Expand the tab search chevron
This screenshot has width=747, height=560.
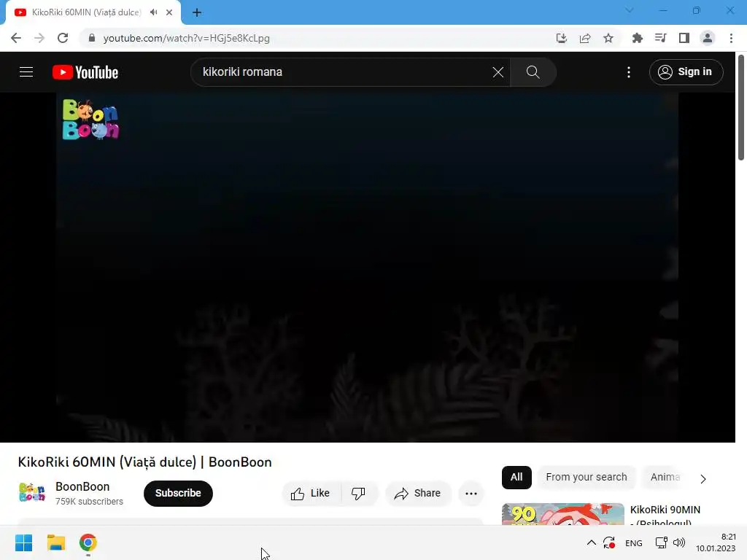[630, 10]
